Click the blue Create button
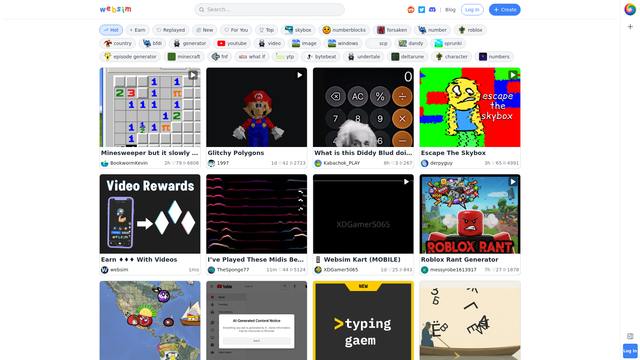Viewport: 640px width, 360px height. pos(505,10)
